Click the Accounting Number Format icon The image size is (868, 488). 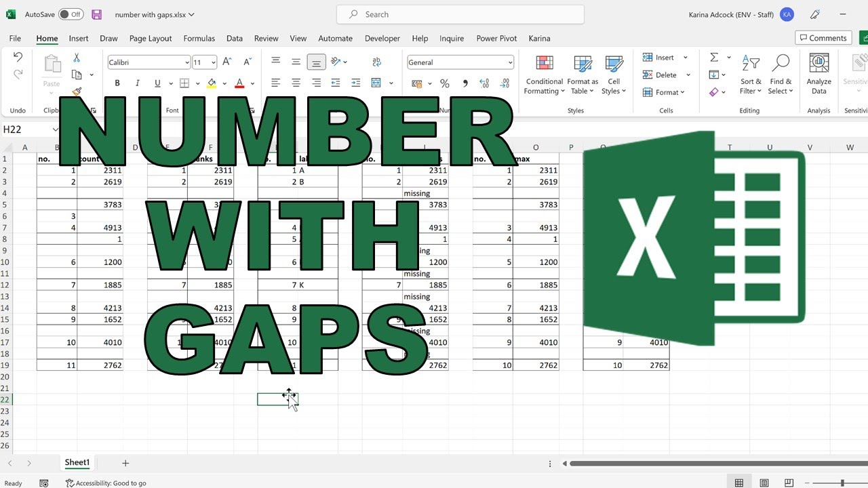pos(416,83)
